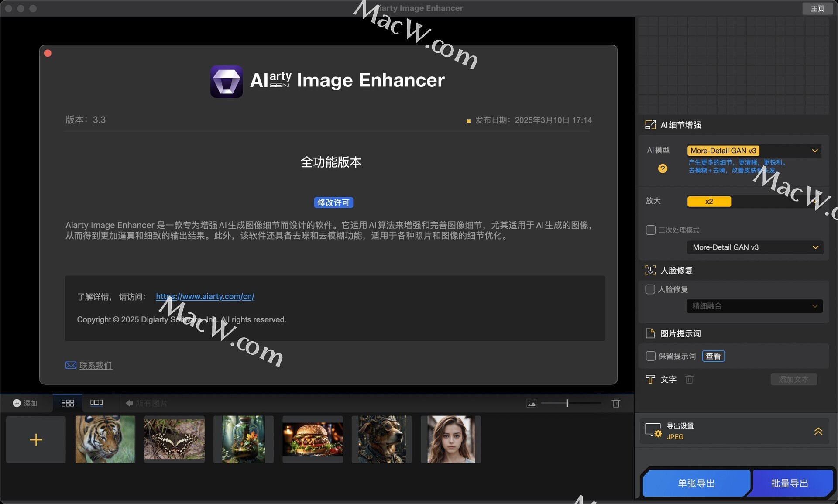Select the hamburger thumbnail
Screen dimensions: 838x504
pyautogui.click(x=313, y=439)
